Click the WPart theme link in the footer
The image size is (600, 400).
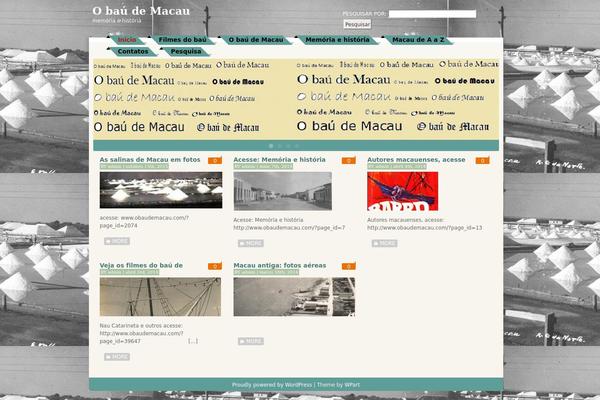(352, 385)
